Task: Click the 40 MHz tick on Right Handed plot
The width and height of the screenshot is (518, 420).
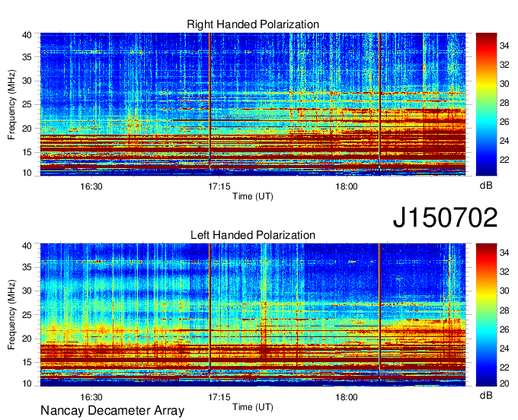Action: coord(27,35)
